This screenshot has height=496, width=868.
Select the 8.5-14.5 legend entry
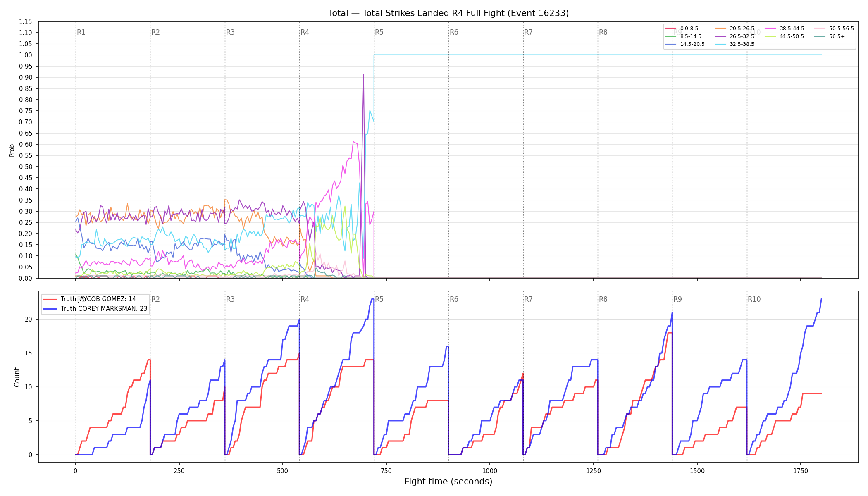click(x=683, y=36)
